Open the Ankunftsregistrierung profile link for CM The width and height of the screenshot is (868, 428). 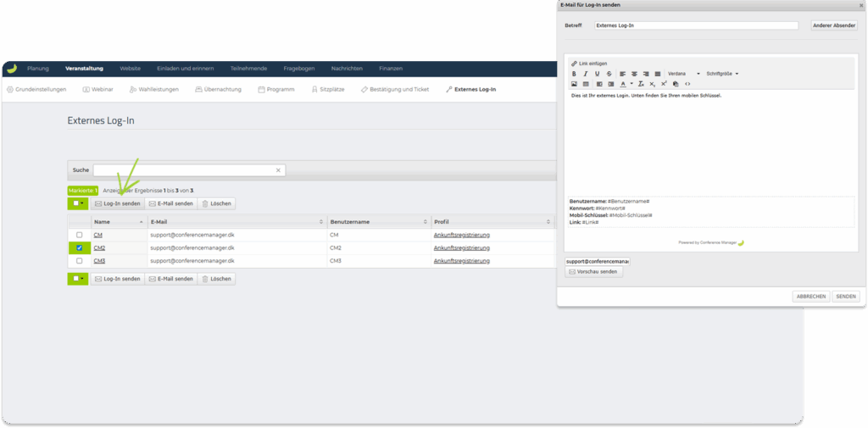(x=461, y=235)
